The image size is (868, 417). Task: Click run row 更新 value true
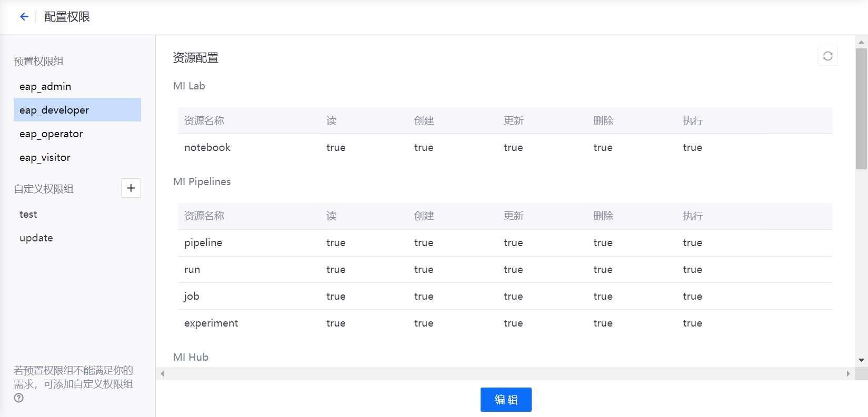pos(513,269)
